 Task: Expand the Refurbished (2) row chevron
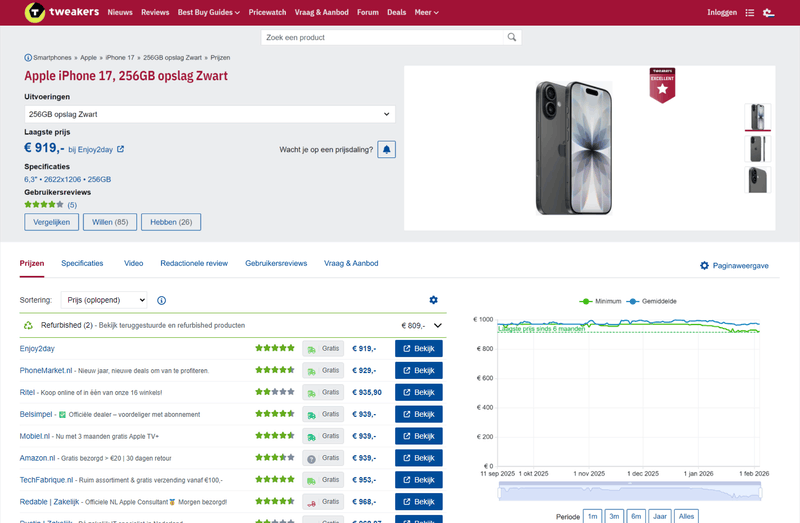tap(438, 325)
